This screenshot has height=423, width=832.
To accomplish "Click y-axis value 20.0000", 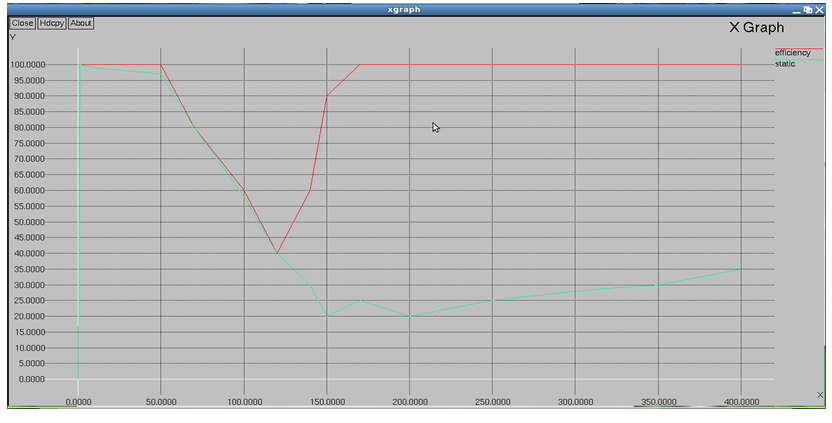I will click(x=28, y=316).
